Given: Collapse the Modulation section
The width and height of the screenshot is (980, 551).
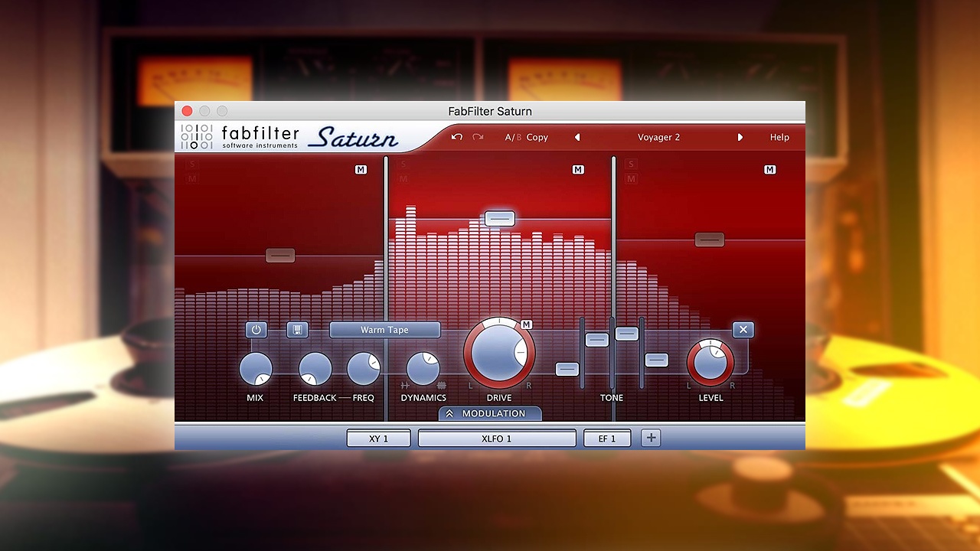Looking at the screenshot, I should click(x=490, y=413).
